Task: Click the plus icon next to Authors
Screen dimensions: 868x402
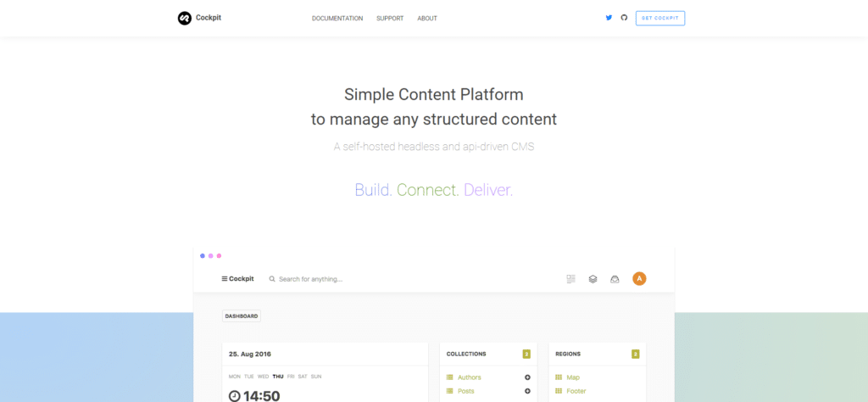Action: (x=527, y=377)
